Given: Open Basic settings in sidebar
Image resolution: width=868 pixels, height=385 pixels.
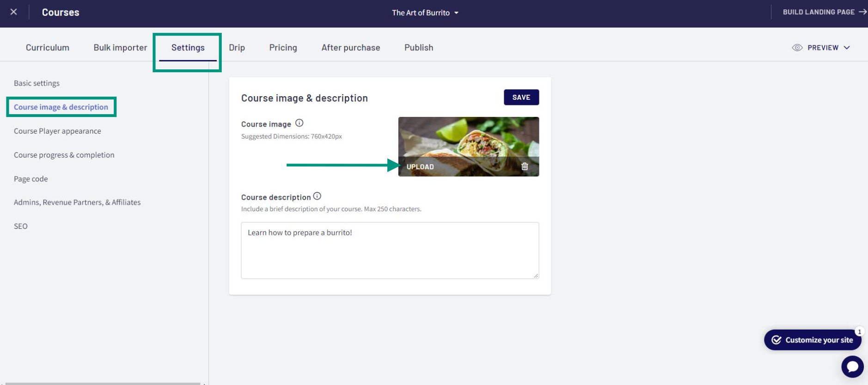Looking at the screenshot, I should [x=37, y=83].
